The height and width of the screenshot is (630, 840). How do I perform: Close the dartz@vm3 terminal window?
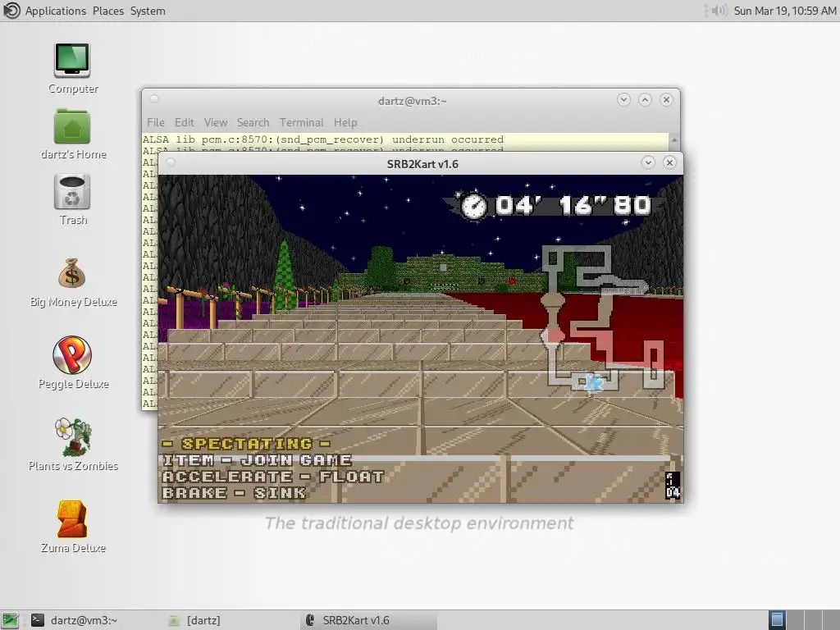666,99
